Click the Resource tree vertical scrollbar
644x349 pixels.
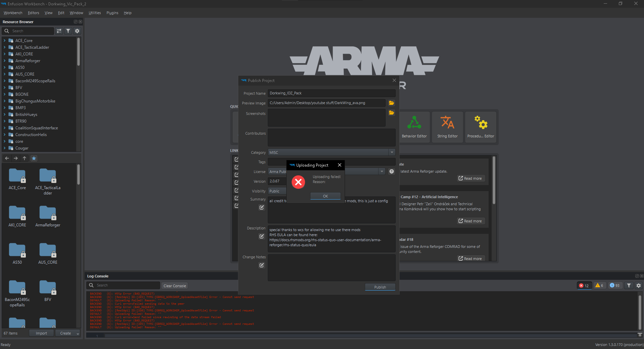point(79,52)
